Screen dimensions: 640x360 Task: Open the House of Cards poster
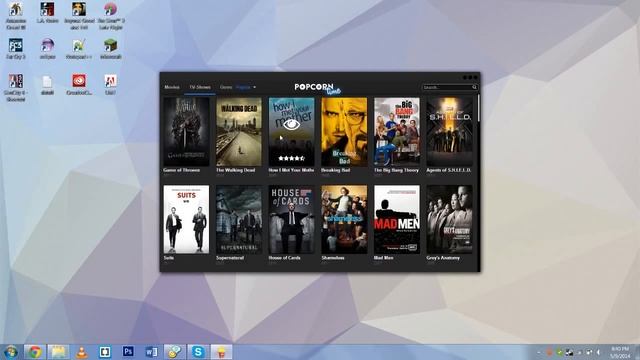[291, 220]
